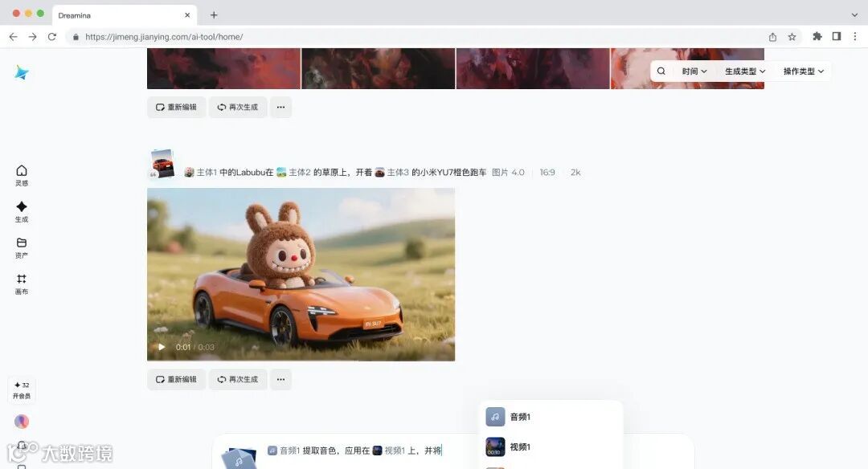Click the Dreamina logo in sidebar
The image size is (868, 469).
(22, 72)
